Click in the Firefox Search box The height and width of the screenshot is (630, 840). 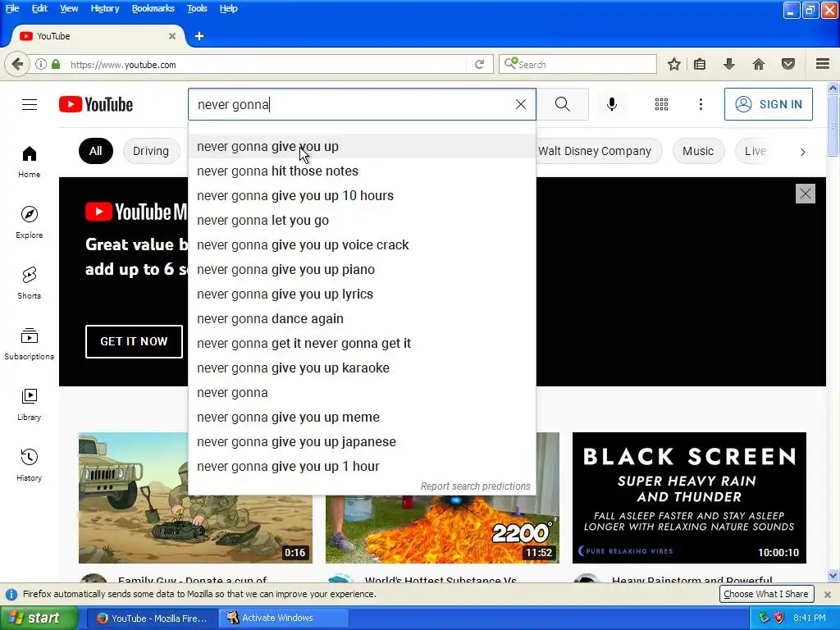pos(578,64)
